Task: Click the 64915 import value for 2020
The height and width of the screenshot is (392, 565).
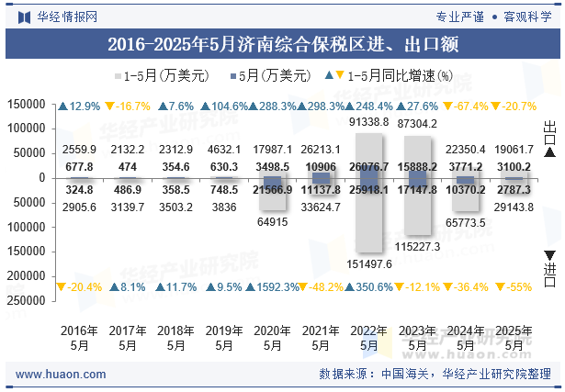Action: (273, 222)
